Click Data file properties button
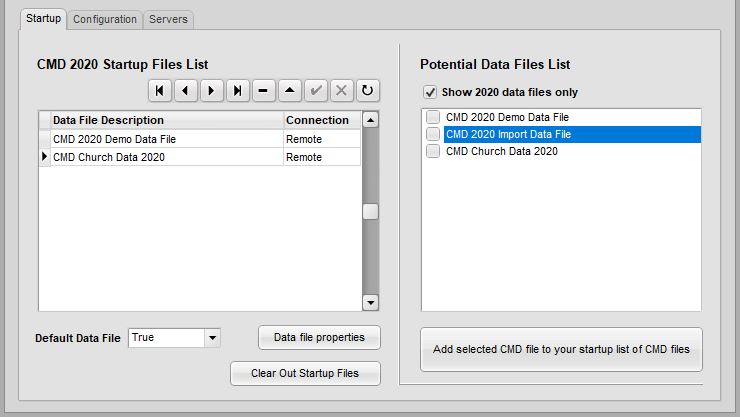 point(320,337)
